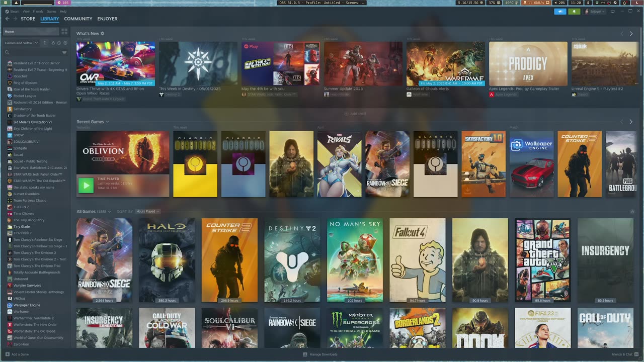
Task: Go forward with the navigation forward arrow
Action: (x=15, y=19)
